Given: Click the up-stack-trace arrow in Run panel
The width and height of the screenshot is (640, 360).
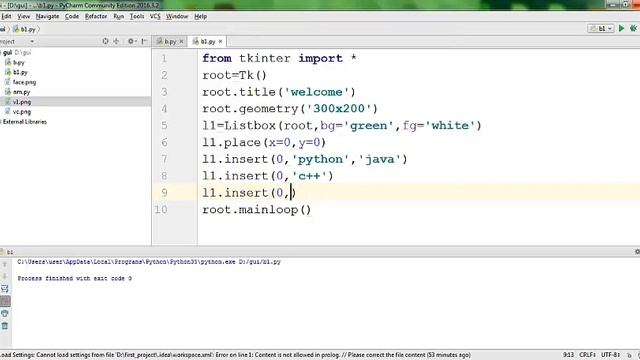Looking at the screenshot, I should click(x=5, y=264).
